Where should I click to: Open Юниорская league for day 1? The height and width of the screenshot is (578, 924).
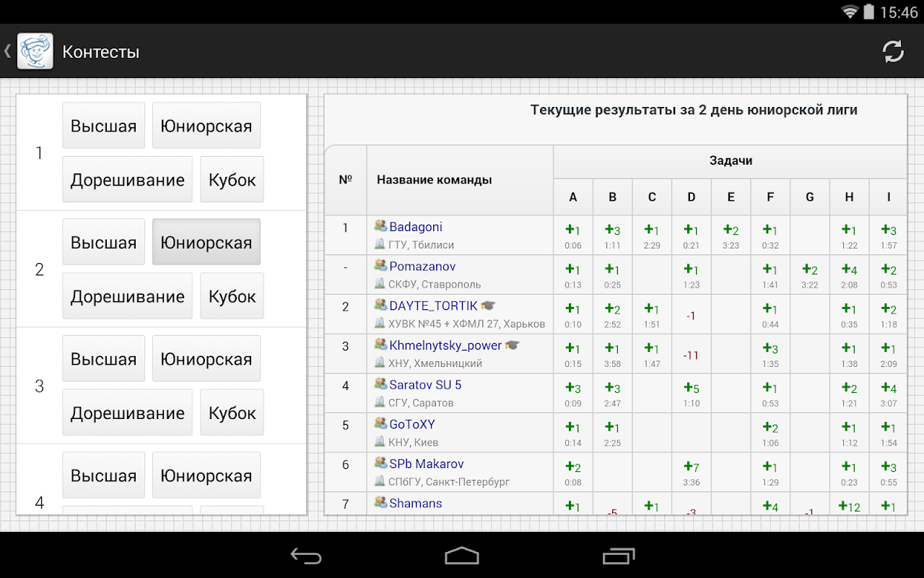point(206,126)
